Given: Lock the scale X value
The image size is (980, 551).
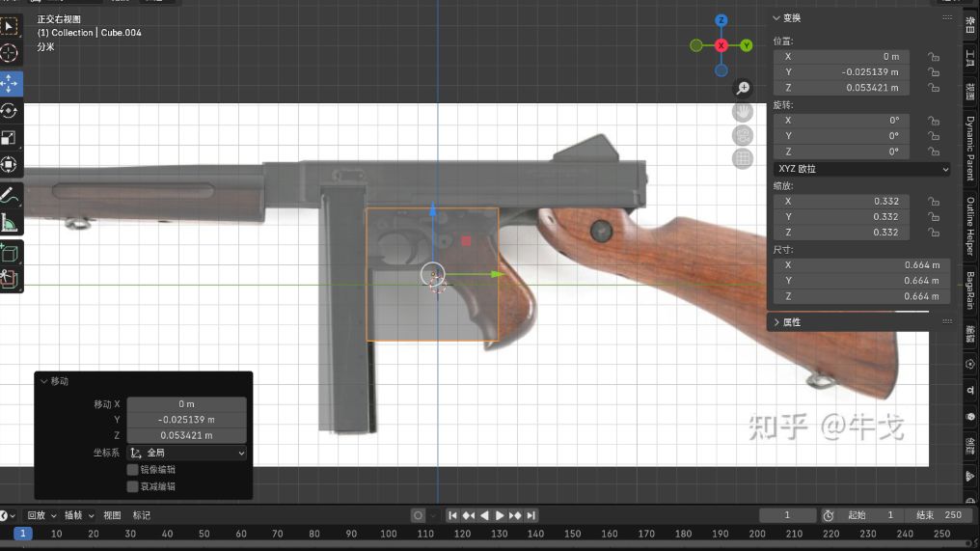Looking at the screenshot, I should click(934, 202).
